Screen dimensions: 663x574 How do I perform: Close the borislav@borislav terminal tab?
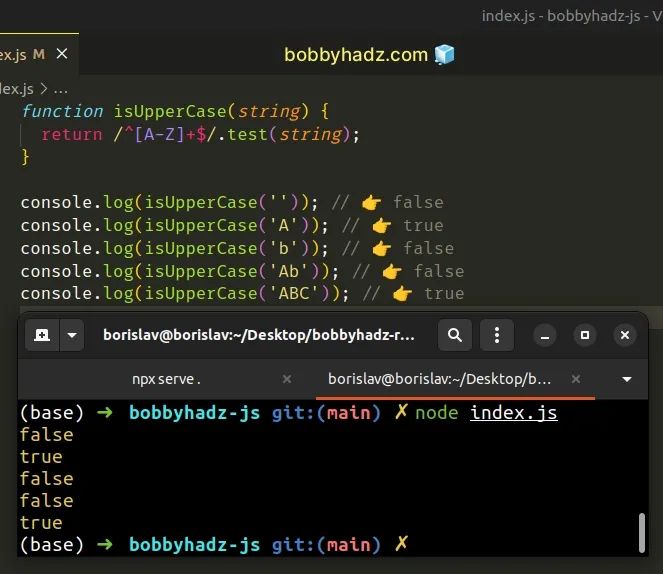tap(575, 379)
